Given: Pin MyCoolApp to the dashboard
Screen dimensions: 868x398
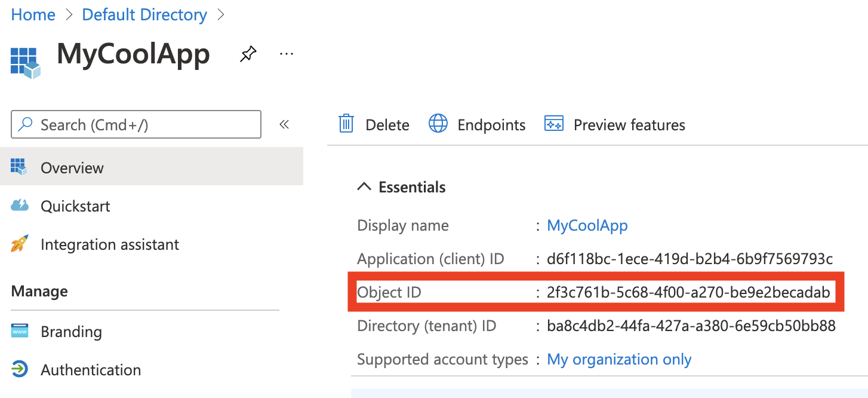Looking at the screenshot, I should (248, 53).
